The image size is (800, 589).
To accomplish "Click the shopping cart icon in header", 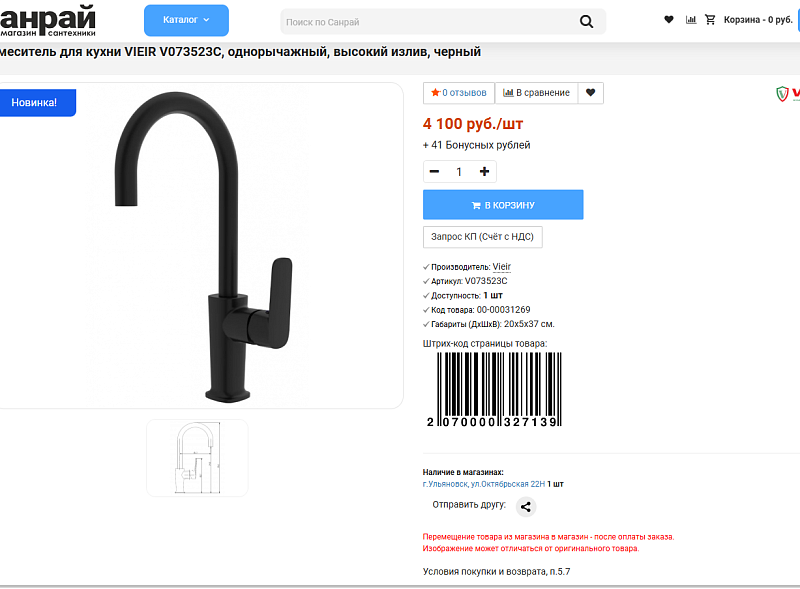I will [x=710, y=20].
